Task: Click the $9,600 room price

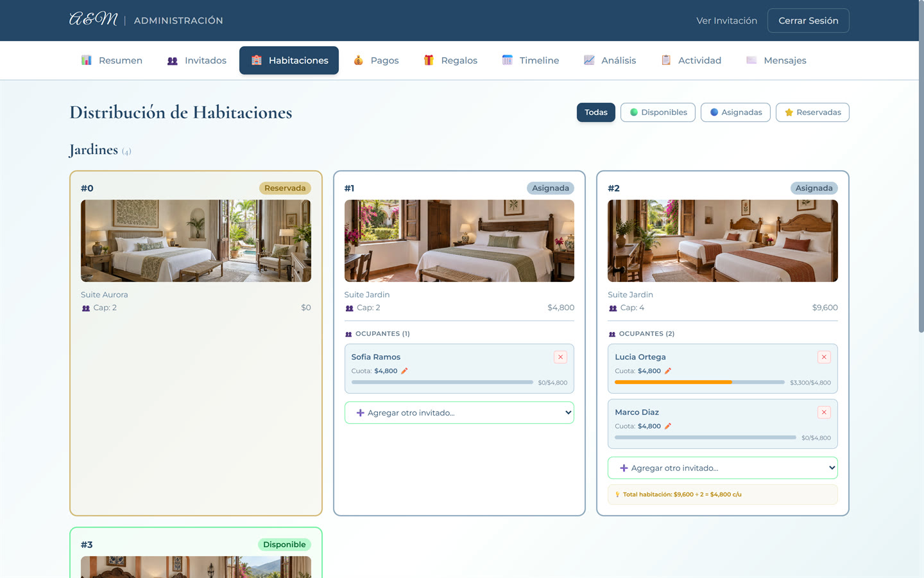Action: click(x=825, y=308)
